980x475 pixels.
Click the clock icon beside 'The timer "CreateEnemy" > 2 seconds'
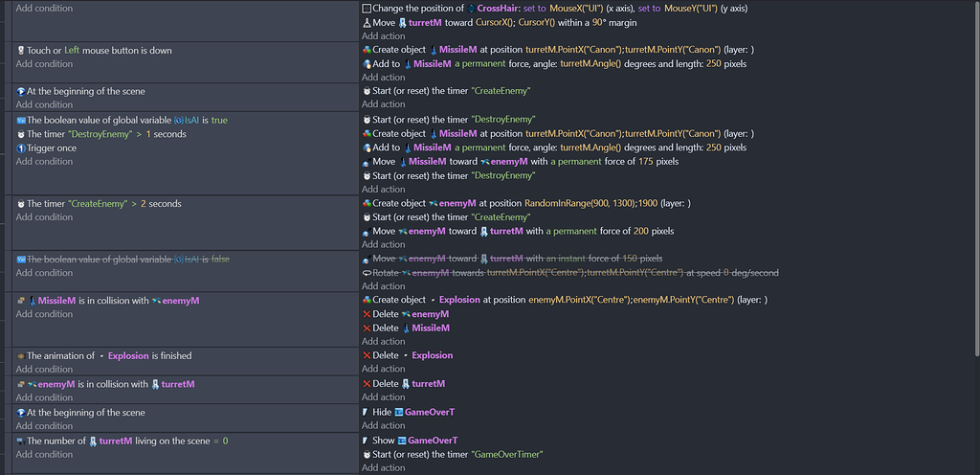click(x=21, y=204)
